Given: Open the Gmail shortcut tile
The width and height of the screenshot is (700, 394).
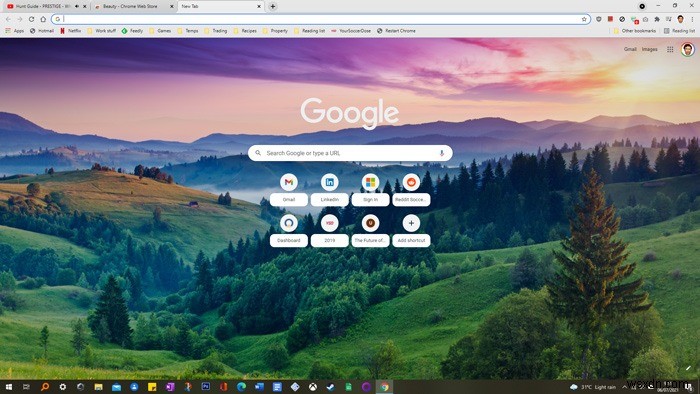Looking at the screenshot, I should click(289, 190).
